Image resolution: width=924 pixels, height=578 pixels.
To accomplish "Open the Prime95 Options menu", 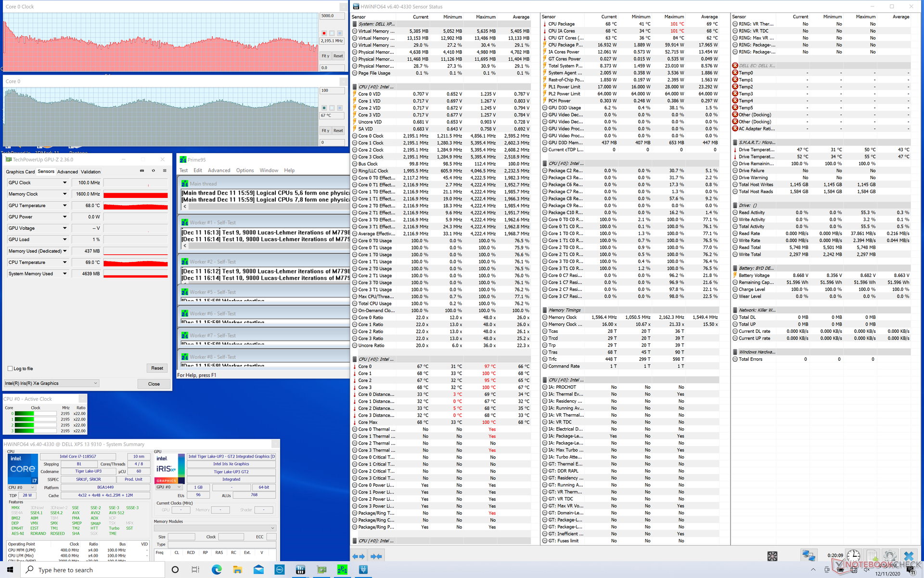I will [x=244, y=171].
